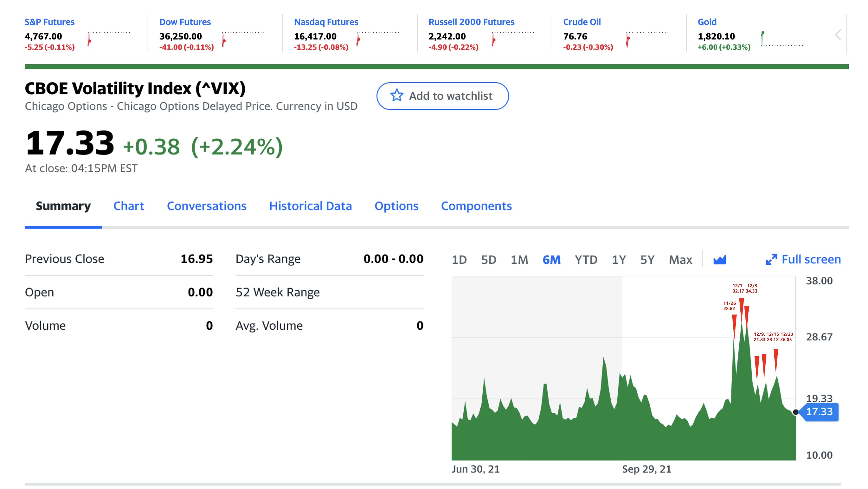The height and width of the screenshot is (489, 868).
Task: Open the Crude Oil quote link
Action: coord(582,22)
